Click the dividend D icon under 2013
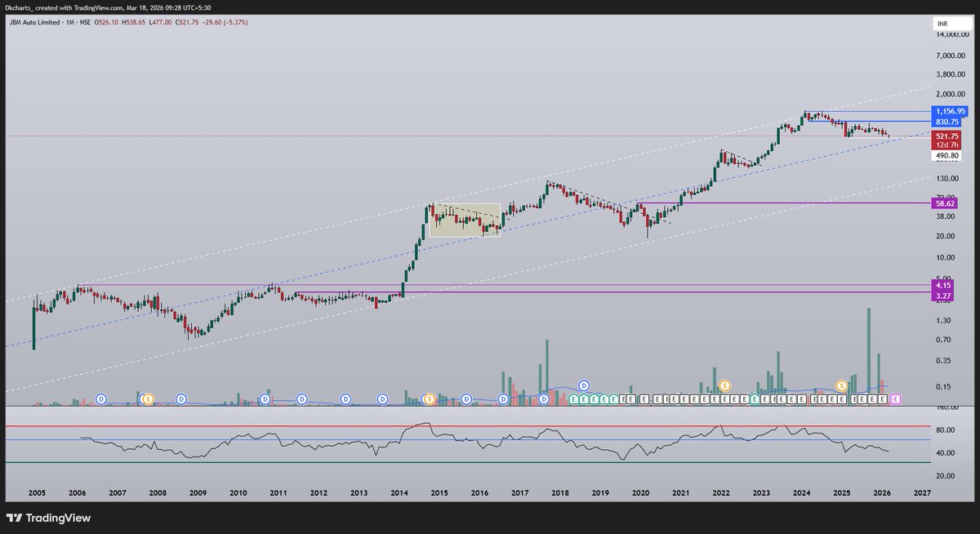 coord(381,399)
